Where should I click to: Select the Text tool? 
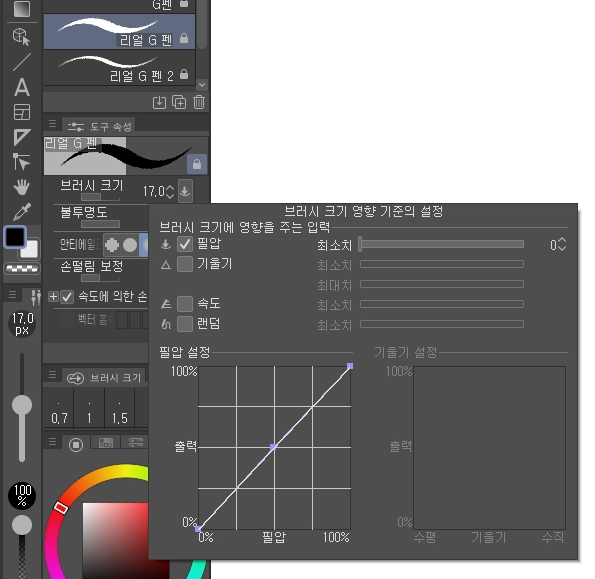click(22, 87)
